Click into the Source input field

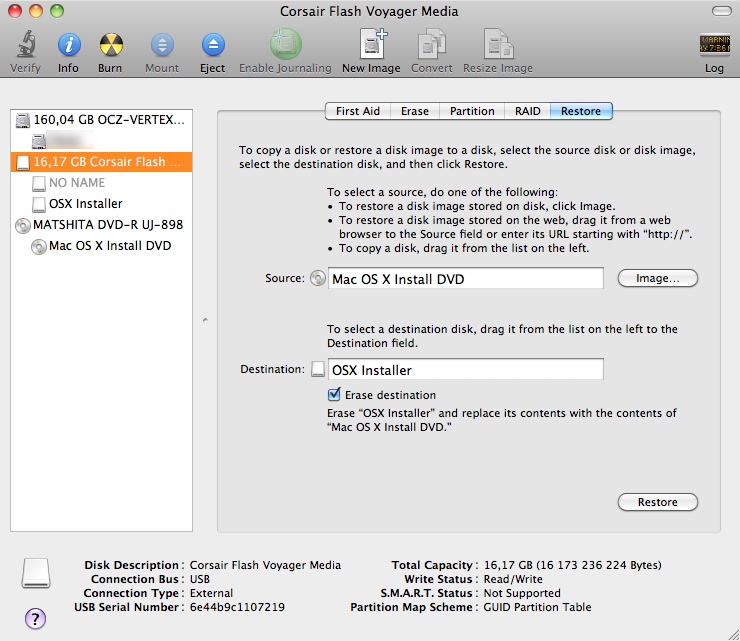point(466,278)
